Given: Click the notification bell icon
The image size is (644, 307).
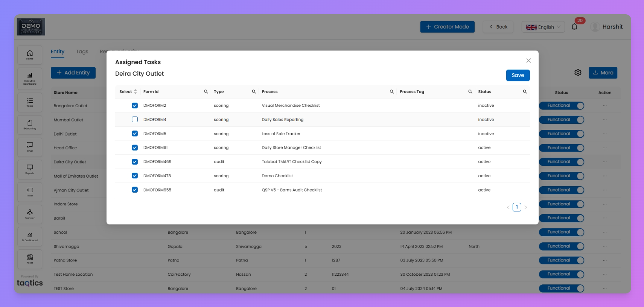Looking at the screenshot, I should 574,27.
